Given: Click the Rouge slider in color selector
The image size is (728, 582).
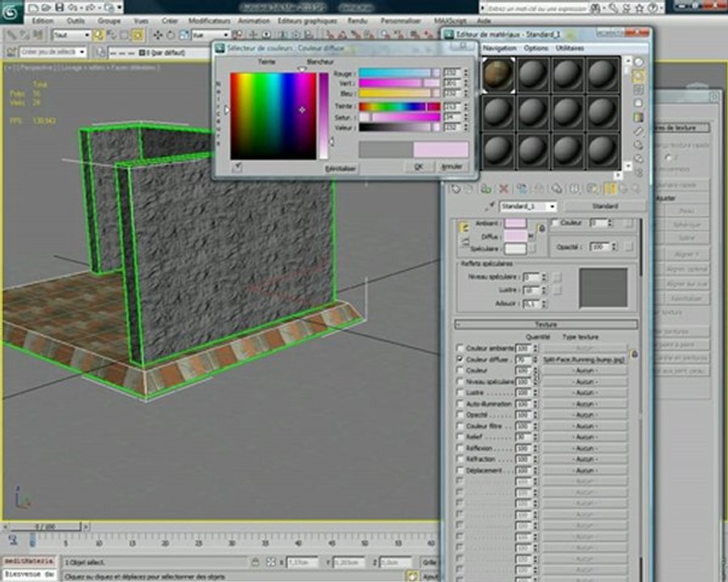Looking at the screenshot, I should (x=399, y=73).
